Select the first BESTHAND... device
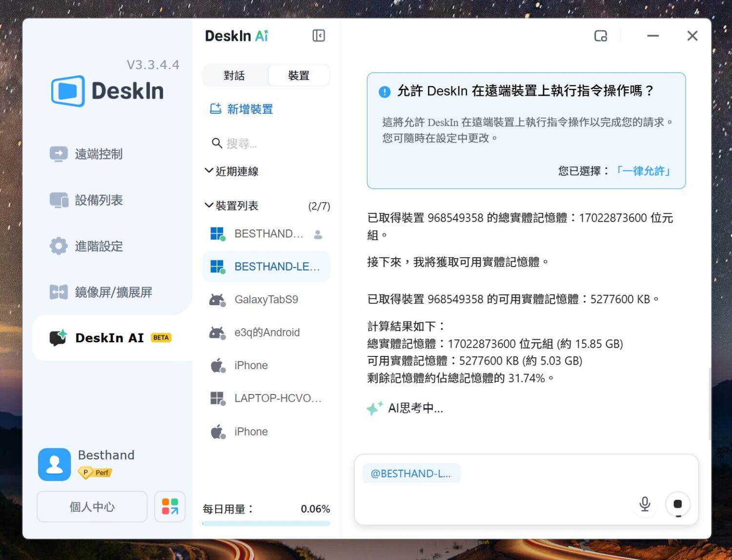 click(x=266, y=234)
